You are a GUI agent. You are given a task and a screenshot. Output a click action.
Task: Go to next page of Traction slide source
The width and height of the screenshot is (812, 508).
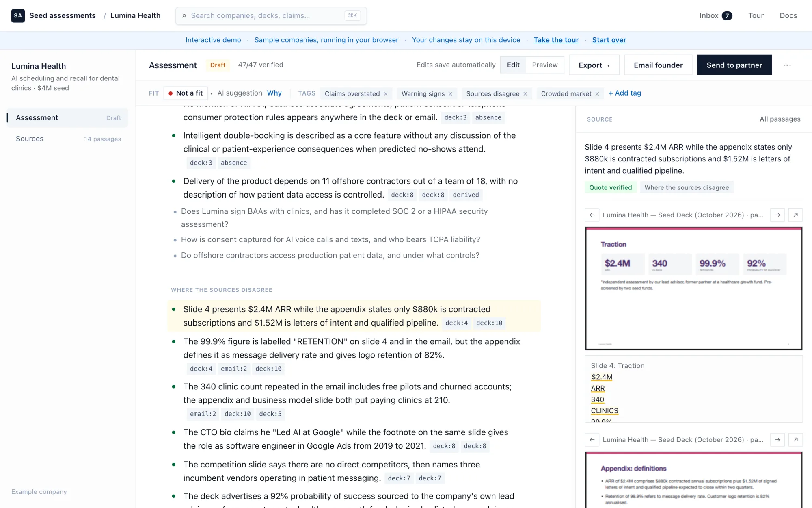tap(777, 215)
